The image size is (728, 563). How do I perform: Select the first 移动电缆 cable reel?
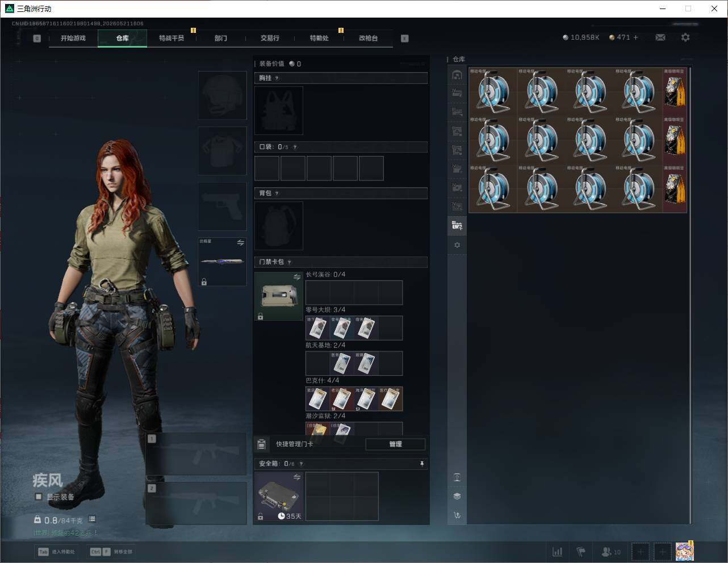coord(493,91)
